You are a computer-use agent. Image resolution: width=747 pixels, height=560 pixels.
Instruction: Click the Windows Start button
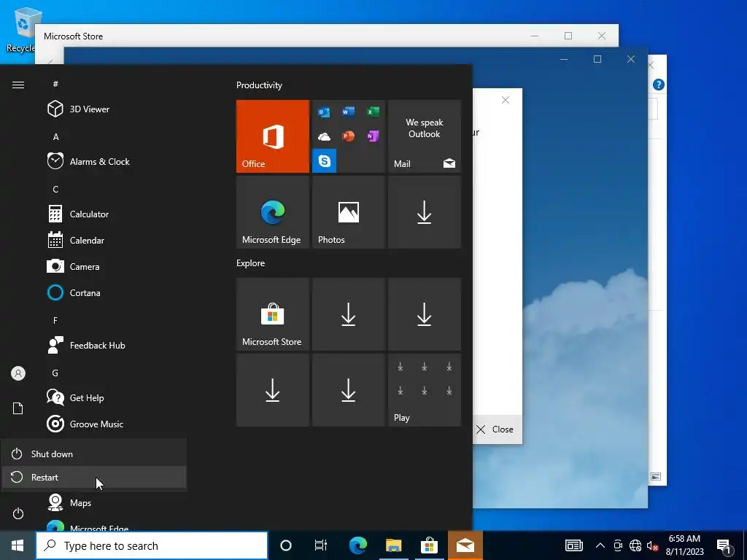(18, 545)
